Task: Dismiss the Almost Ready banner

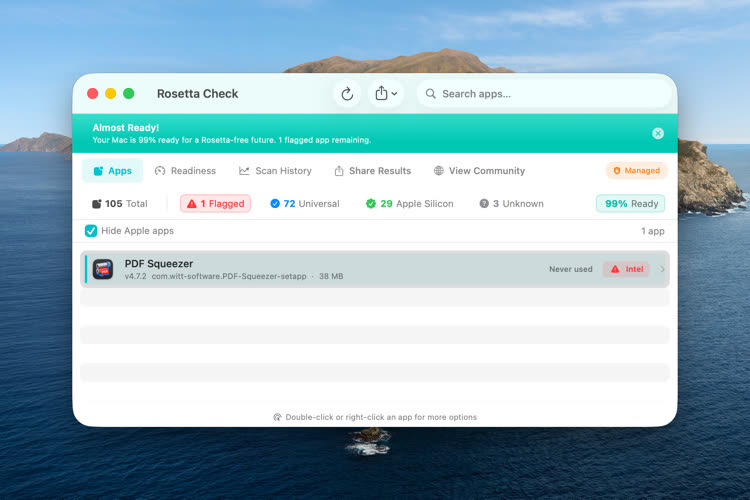Action: click(x=658, y=133)
